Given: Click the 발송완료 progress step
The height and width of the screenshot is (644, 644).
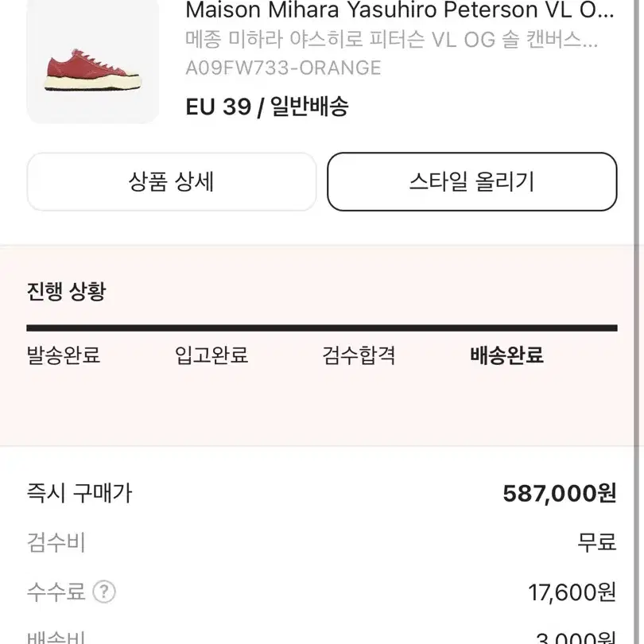Looking at the screenshot, I should (64, 355).
